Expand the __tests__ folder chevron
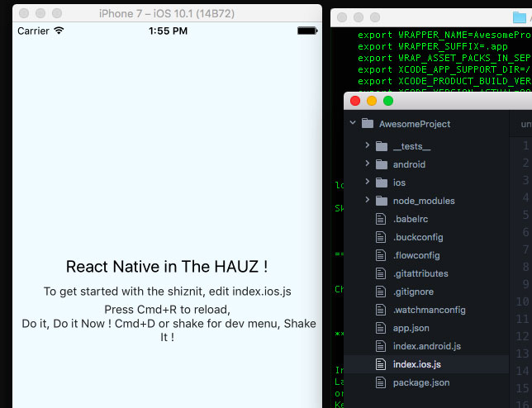Image resolution: width=532 pixels, height=408 pixels. pos(367,145)
